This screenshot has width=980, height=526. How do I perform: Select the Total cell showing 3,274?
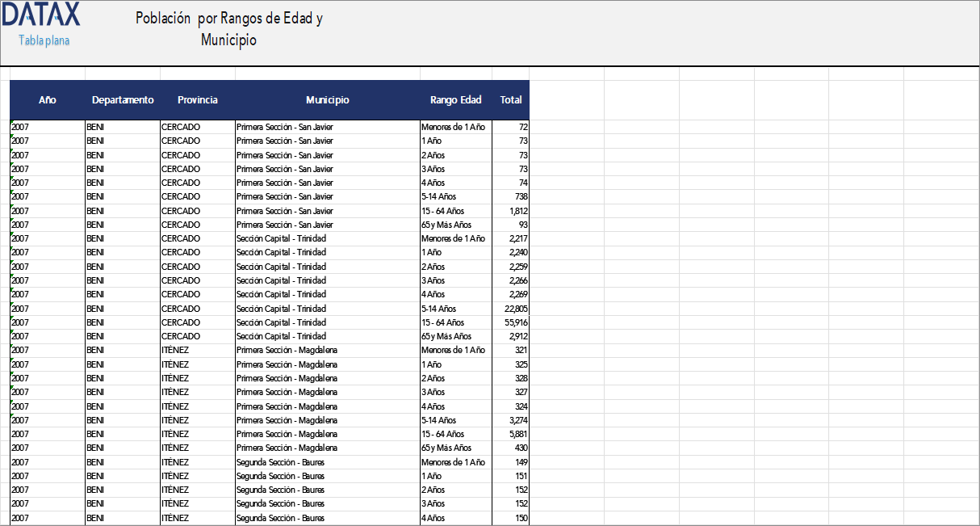click(511, 420)
